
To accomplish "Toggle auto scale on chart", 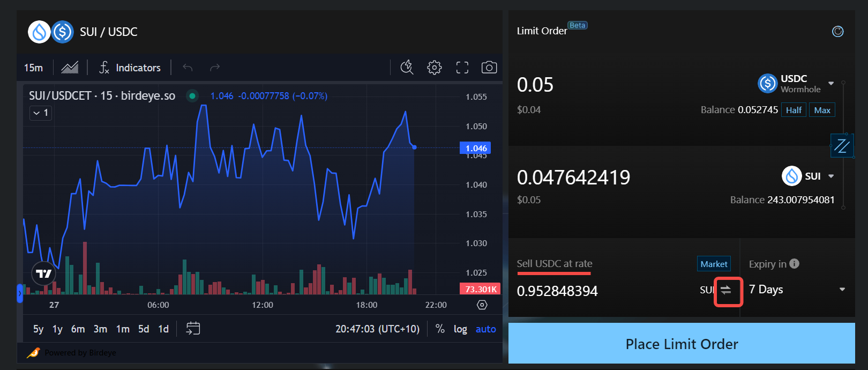I will (x=485, y=329).
